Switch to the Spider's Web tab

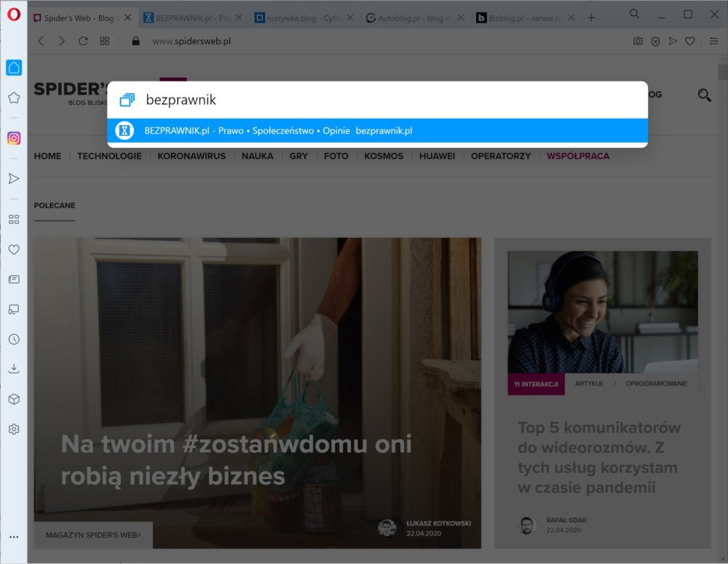(x=82, y=18)
